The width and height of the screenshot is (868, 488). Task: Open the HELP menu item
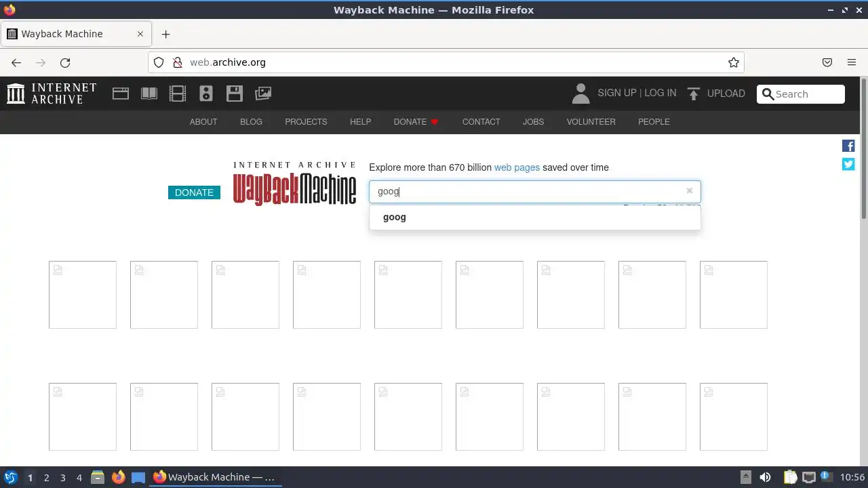360,122
